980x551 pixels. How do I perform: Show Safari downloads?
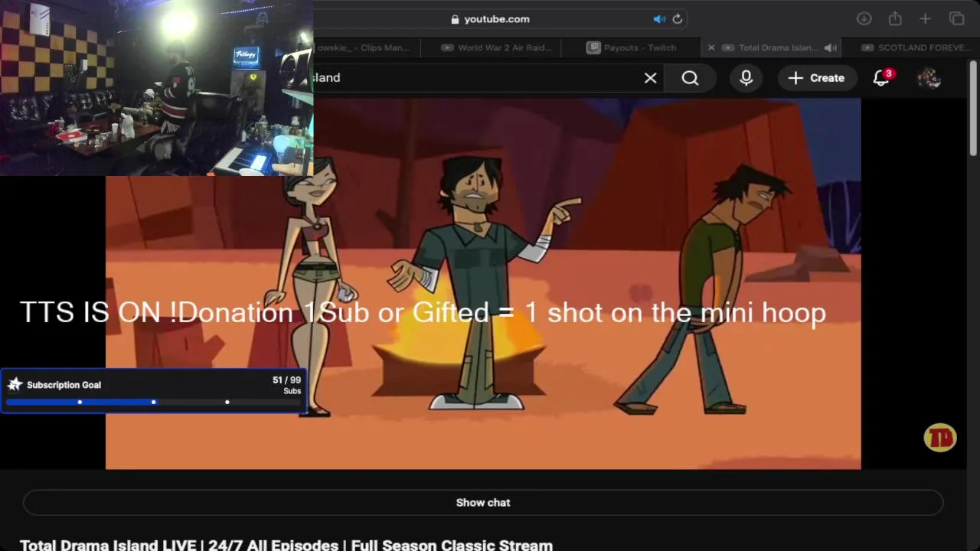pos(864,19)
